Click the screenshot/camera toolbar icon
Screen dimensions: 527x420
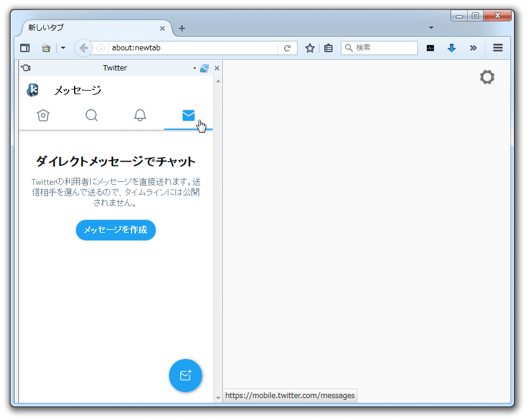(46, 48)
